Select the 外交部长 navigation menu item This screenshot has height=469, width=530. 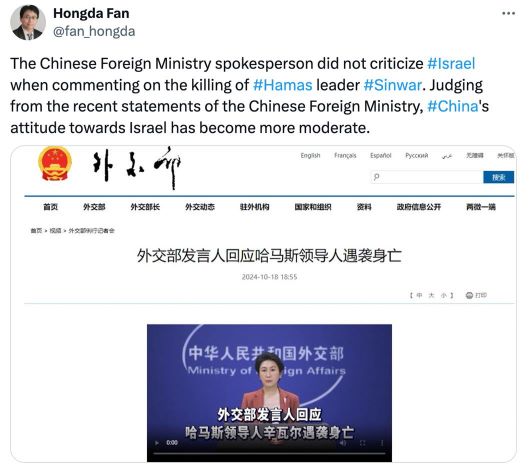(x=145, y=207)
